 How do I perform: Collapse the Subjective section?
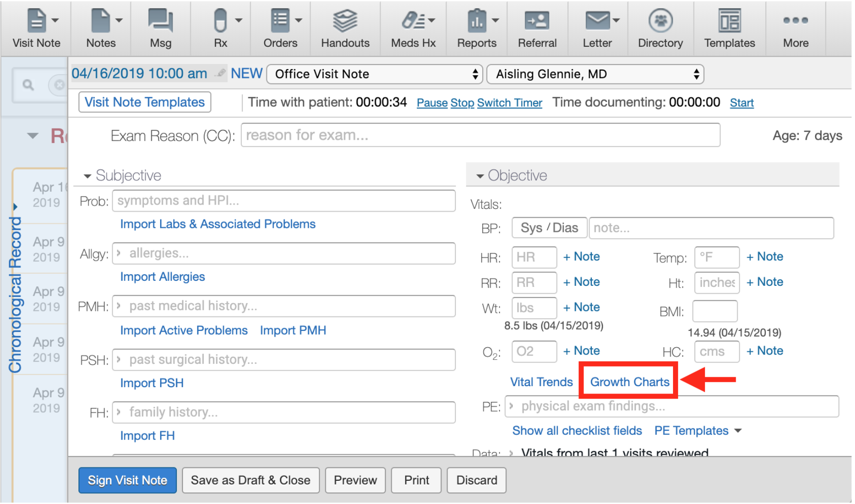pos(87,176)
